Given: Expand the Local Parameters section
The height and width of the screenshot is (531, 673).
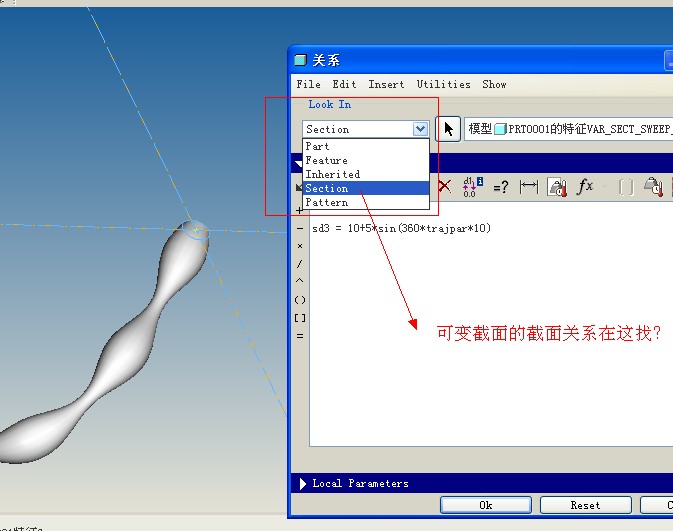Looking at the screenshot, I should (x=303, y=484).
